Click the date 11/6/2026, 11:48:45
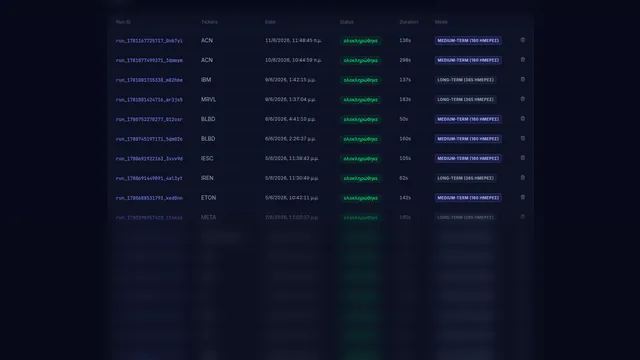Image resolution: width=640 pixels, height=360 pixels. pos(293,40)
